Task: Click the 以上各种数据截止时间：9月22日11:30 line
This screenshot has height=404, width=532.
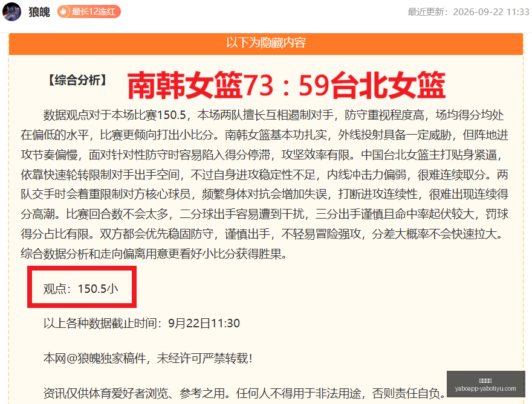Action: click(141, 323)
